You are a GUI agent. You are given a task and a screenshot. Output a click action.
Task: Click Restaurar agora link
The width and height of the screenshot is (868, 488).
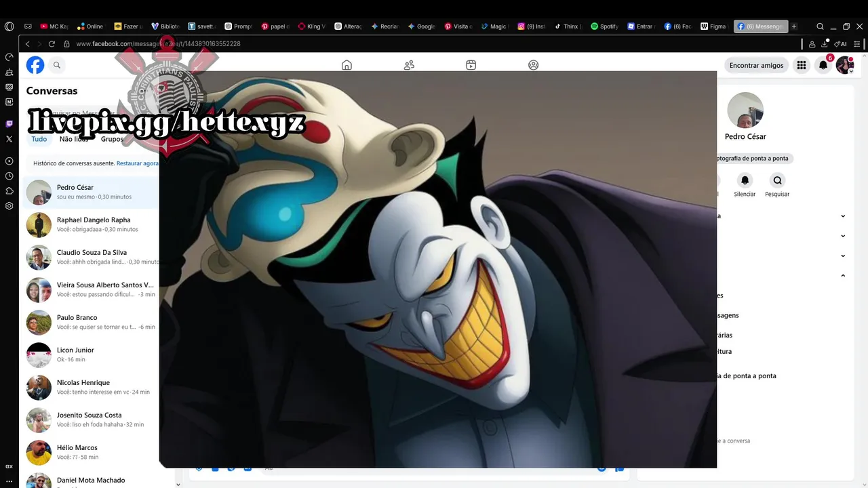138,163
